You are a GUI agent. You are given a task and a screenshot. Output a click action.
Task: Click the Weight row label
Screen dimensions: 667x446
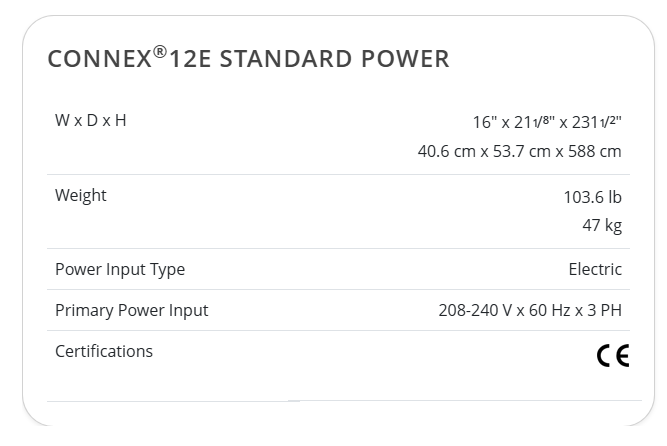[81, 196]
